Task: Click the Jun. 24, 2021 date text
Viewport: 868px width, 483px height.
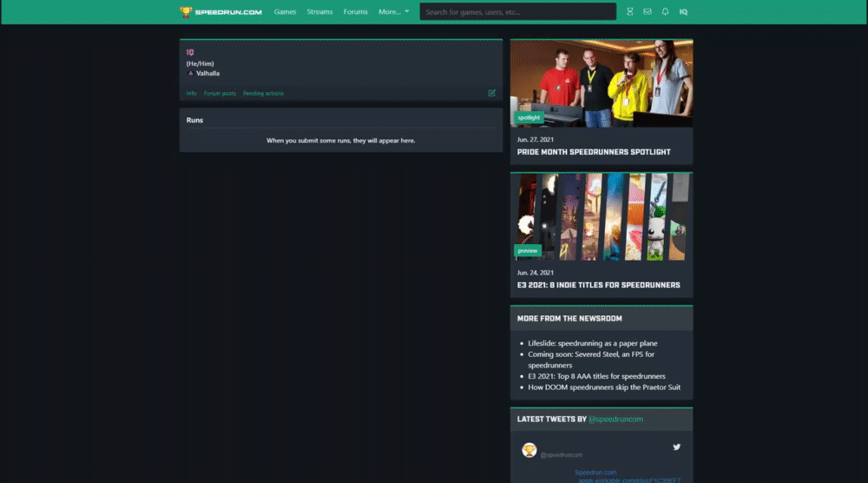Action: [x=536, y=273]
